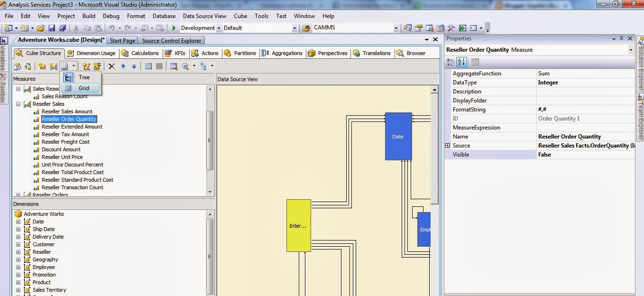
Task: Click the New Project toolbar icon
Action: 9,28
